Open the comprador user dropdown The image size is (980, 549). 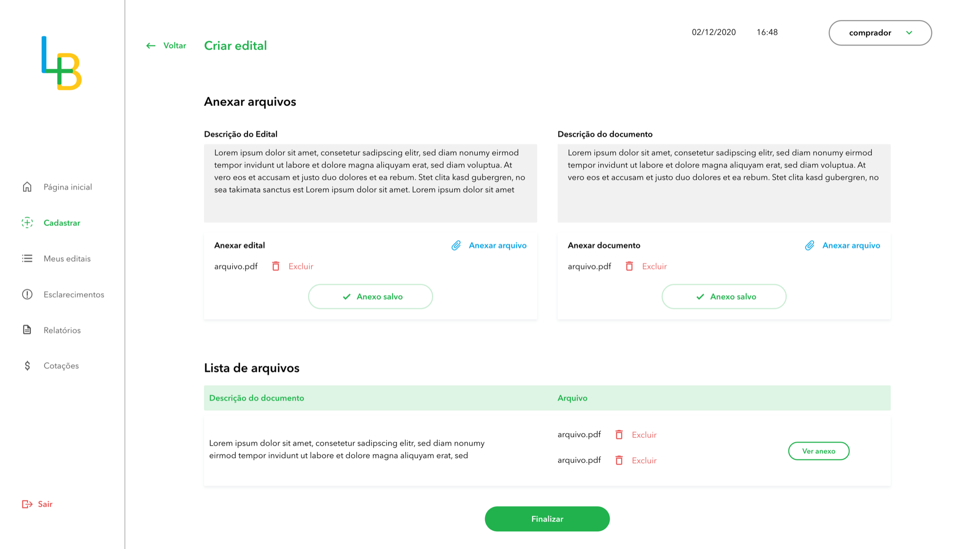tap(880, 33)
